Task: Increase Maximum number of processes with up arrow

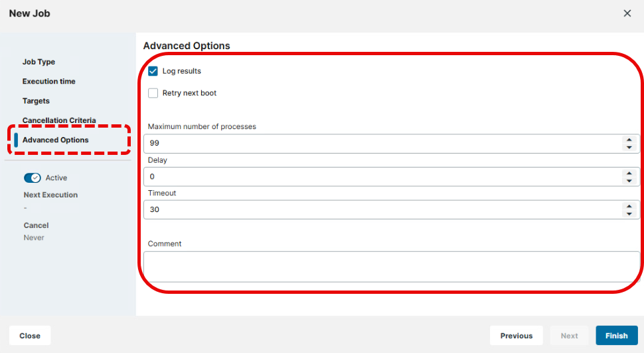Action: [629, 140]
